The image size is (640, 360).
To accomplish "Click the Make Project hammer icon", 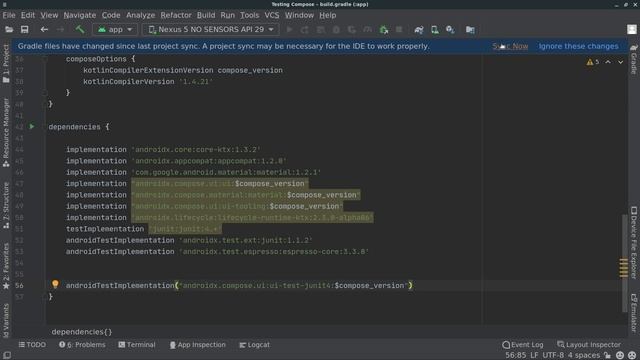I will [x=80, y=29].
